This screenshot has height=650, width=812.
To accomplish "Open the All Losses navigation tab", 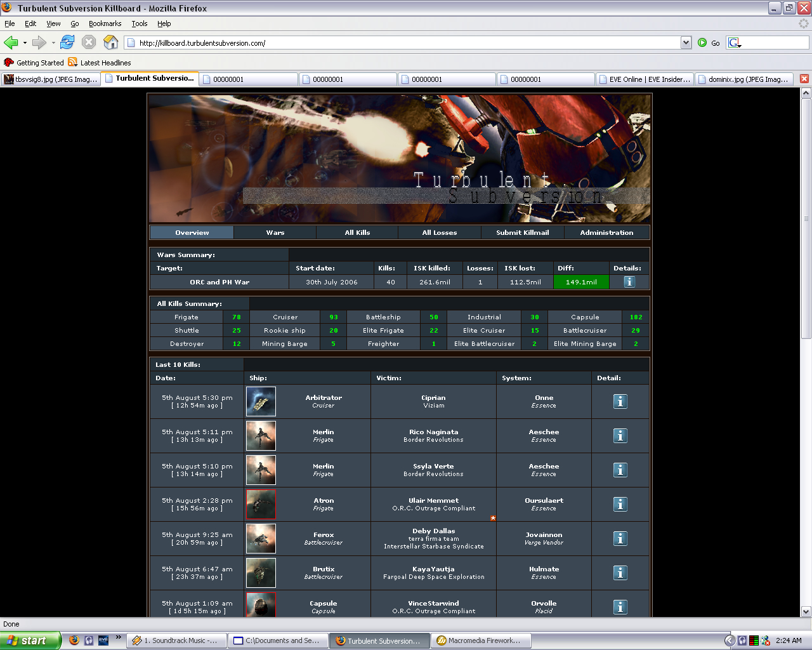I will coord(440,232).
